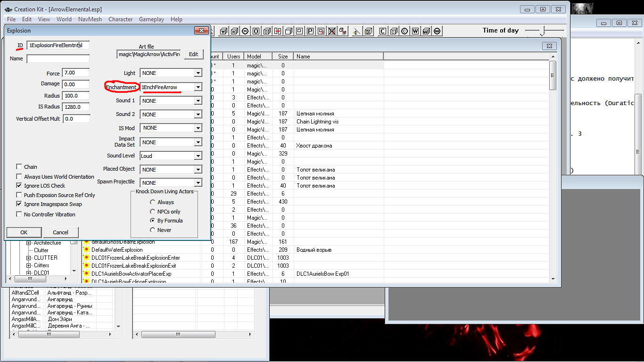The height and width of the screenshot is (362, 644).
Task: Open the Enchantment dropdown
Action: click(198, 87)
